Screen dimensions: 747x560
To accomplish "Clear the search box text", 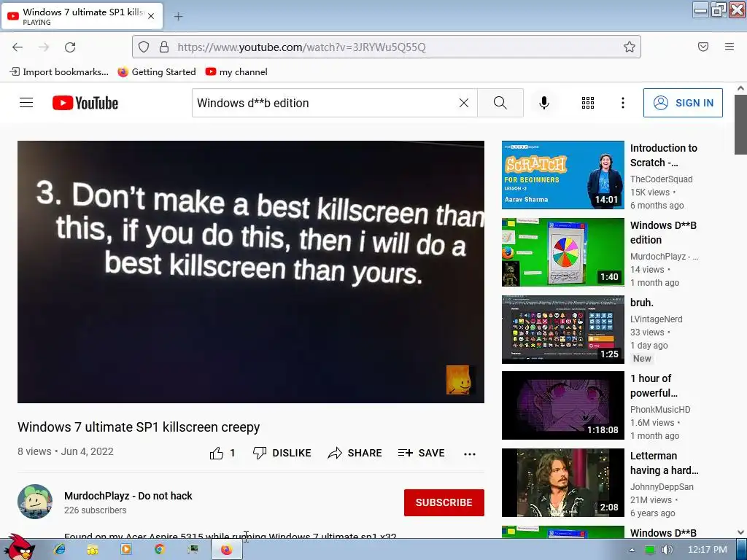I will (463, 103).
